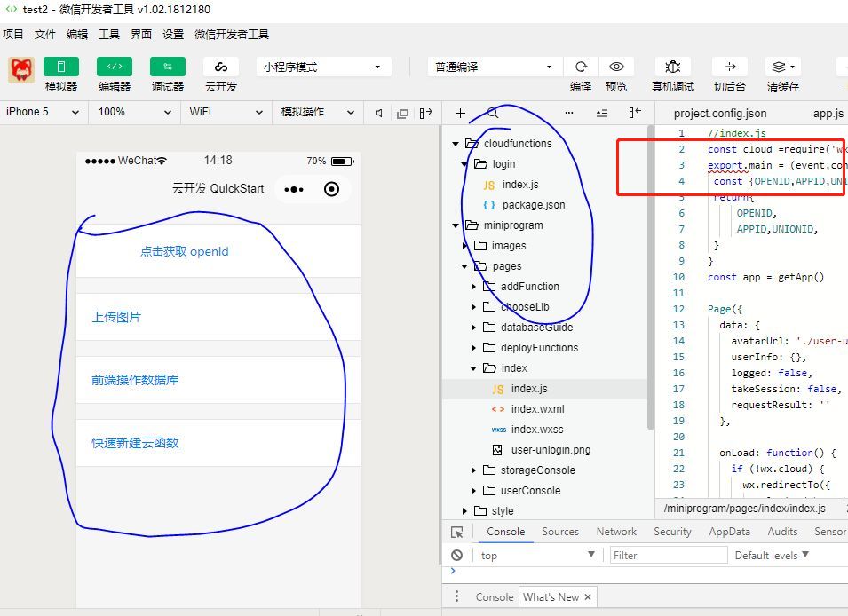Expand the addFunction folder
The image size is (848, 616).
(473, 287)
